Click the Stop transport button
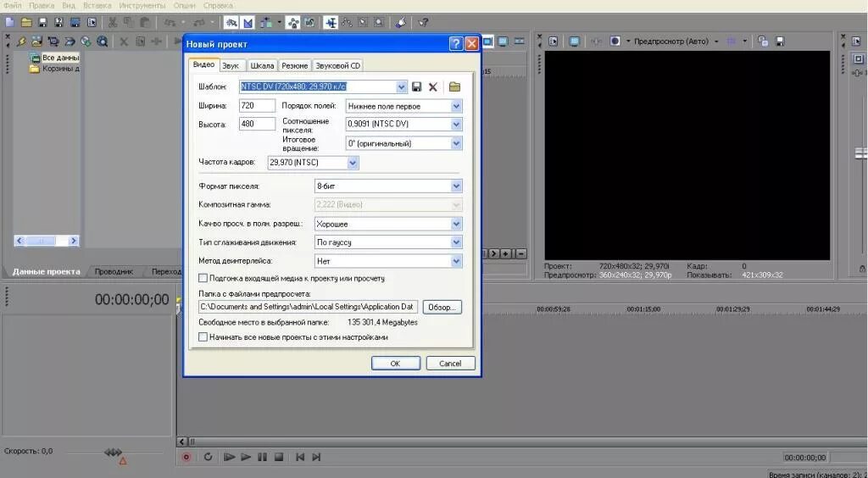The height and width of the screenshot is (478, 868). click(279, 457)
